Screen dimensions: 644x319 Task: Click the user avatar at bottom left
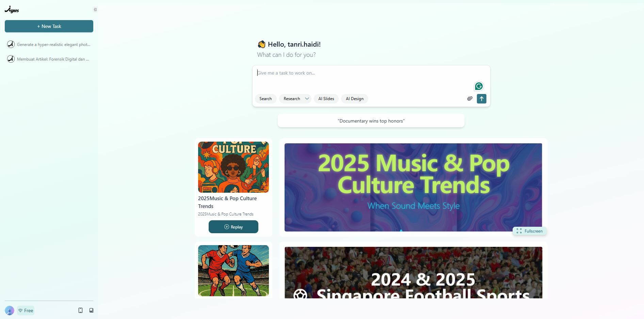coord(10,310)
